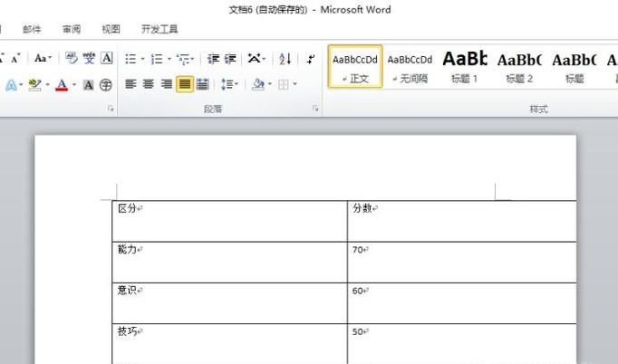
Task: Select the 正文 (Normal) style
Action: tap(355, 66)
